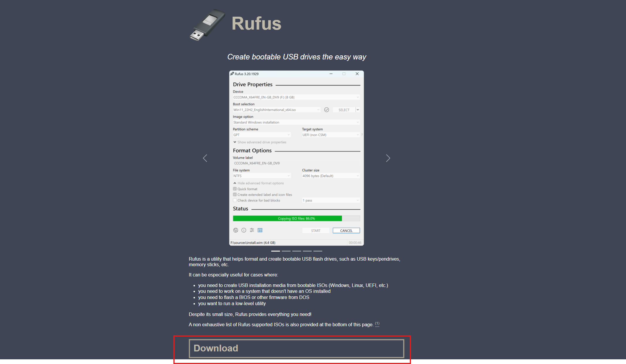Click the 'Drive Properties' section heading

[253, 84]
